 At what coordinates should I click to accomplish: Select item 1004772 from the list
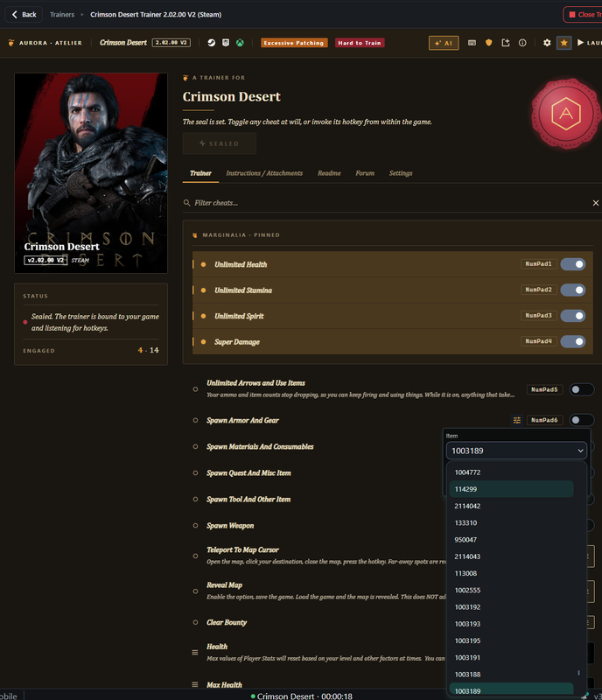pos(511,472)
